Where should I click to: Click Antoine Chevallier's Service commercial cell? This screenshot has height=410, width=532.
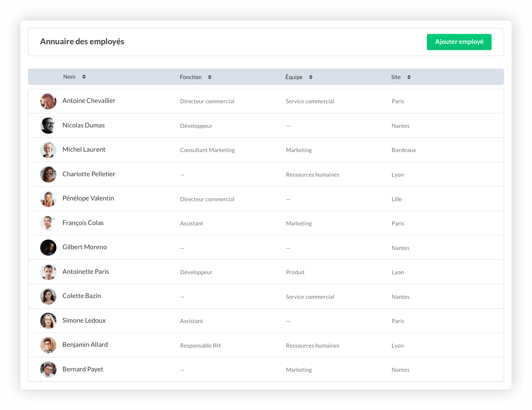(310, 101)
